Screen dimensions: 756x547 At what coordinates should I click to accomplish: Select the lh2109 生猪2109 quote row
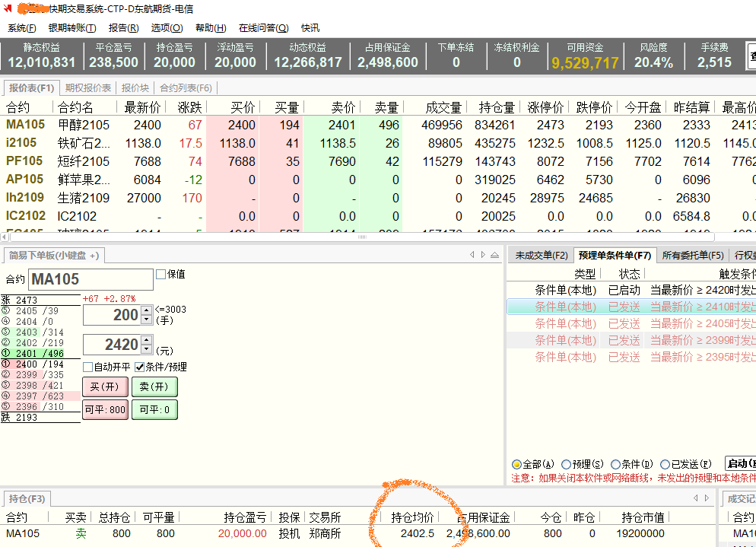[x=378, y=198]
